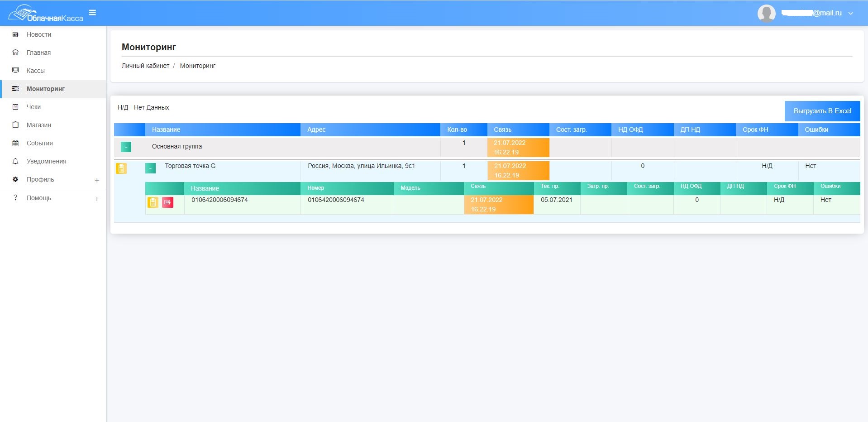Collapse the Торговая точка G row

click(150, 168)
